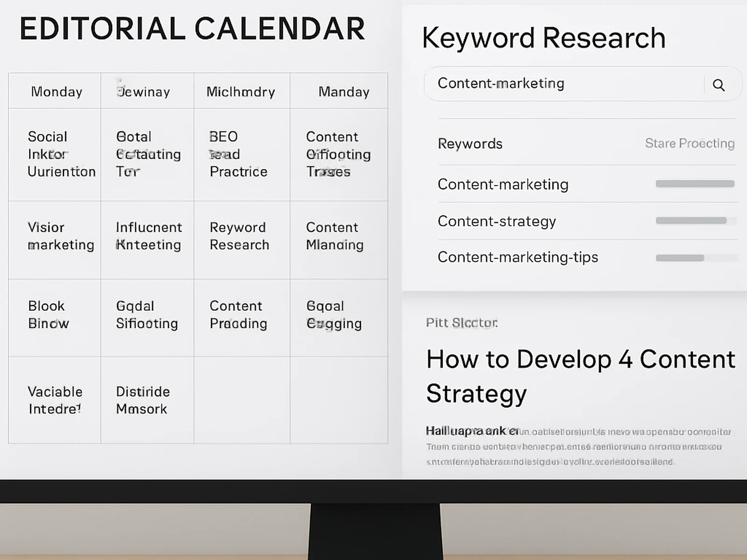Open the Content Mlanaing calendar cell

pyautogui.click(x=338, y=240)
